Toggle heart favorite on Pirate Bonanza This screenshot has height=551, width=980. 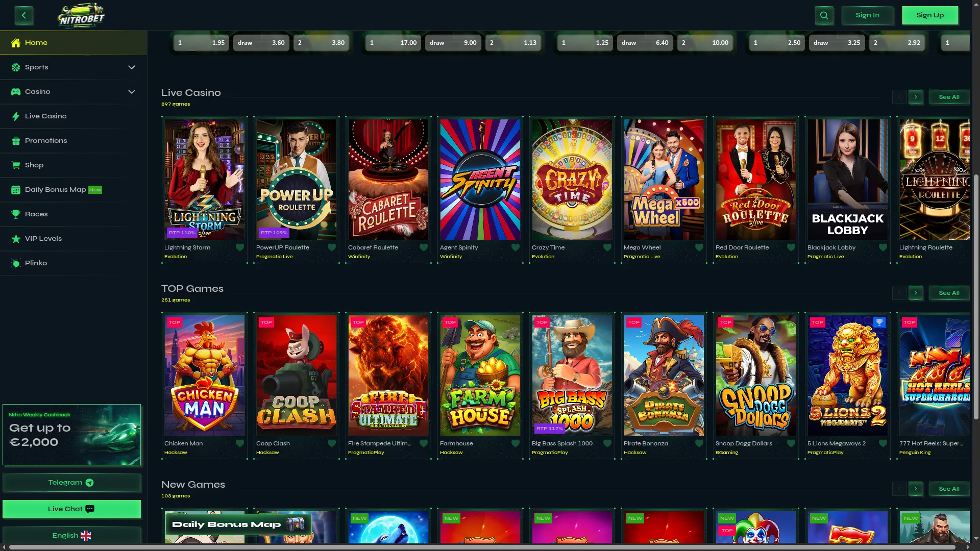[x=699, y=443]
